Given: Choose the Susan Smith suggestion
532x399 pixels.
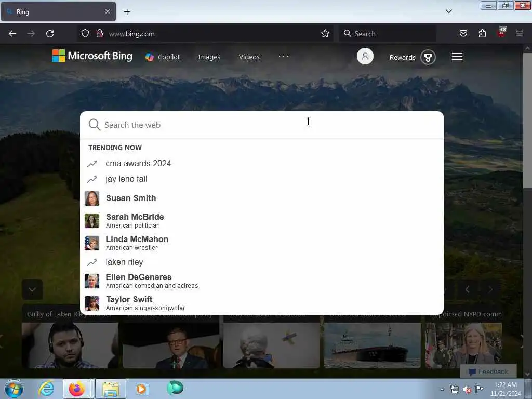Looking at the screenshot, I should tap(262, 198).
